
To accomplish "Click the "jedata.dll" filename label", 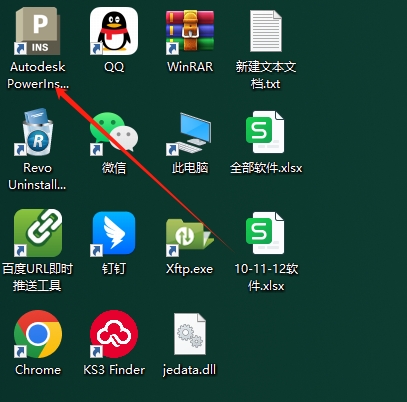I will [x=189, y=370].
